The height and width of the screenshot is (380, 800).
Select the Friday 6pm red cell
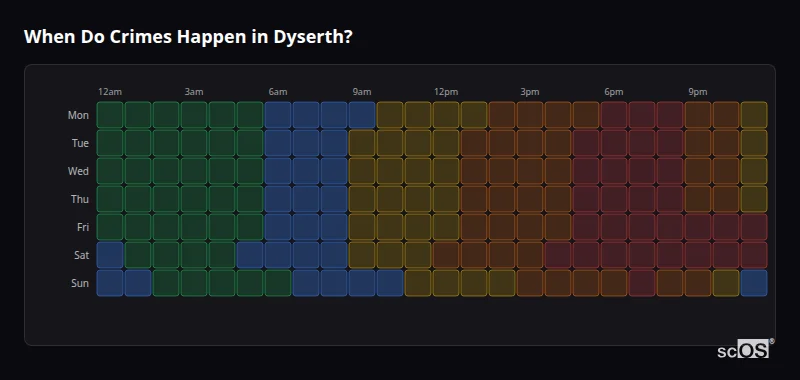tap(614, 227)
